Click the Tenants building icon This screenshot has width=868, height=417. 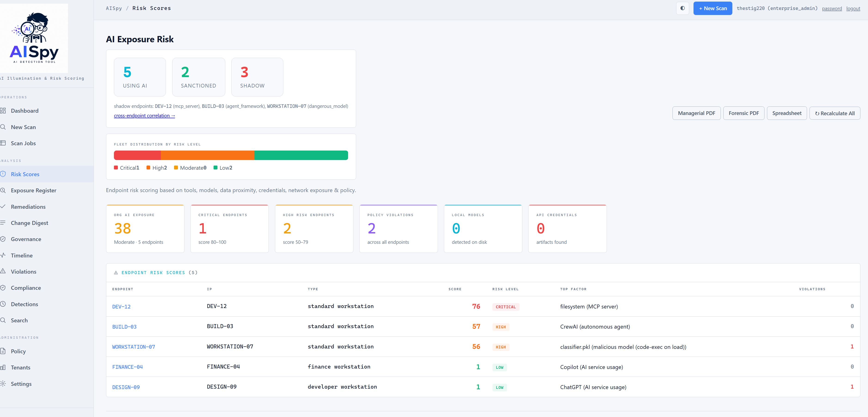tap(3, 367)
